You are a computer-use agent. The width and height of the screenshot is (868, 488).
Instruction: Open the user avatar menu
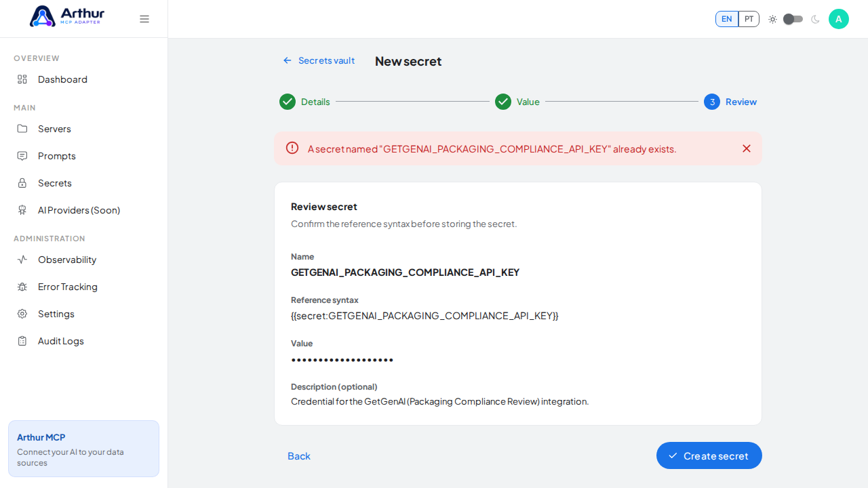839,19
